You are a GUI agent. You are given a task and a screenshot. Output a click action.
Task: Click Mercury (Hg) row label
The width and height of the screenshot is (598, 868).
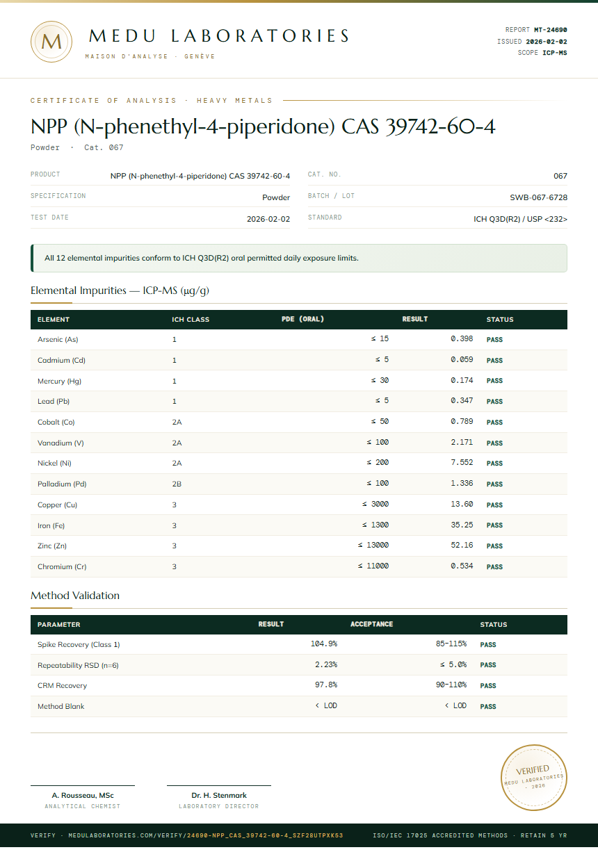[59, 381]
